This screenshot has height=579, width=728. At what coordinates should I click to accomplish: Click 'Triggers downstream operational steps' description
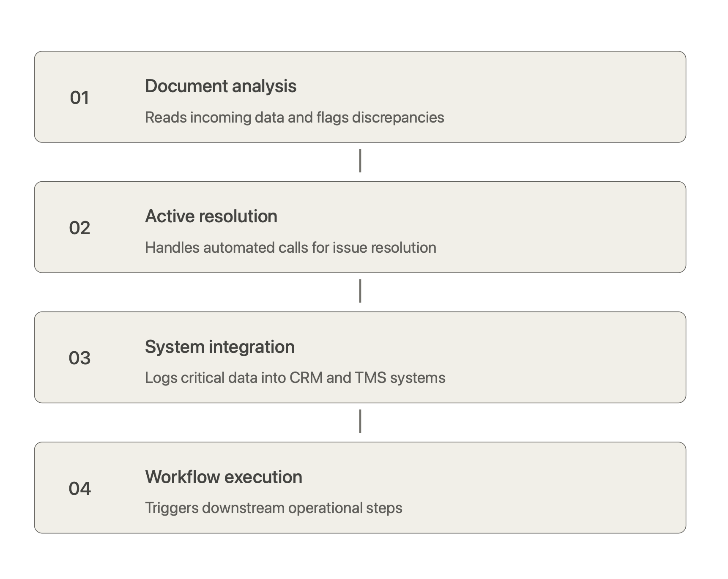274,508
